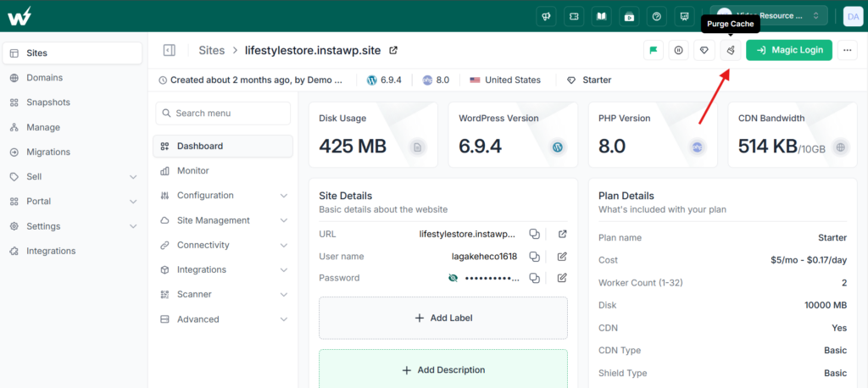Image resolution: width=868 pixels, height=388 pixels.
Task: Click the WordPress icon on the WordPress Version card
Action: 558,147
